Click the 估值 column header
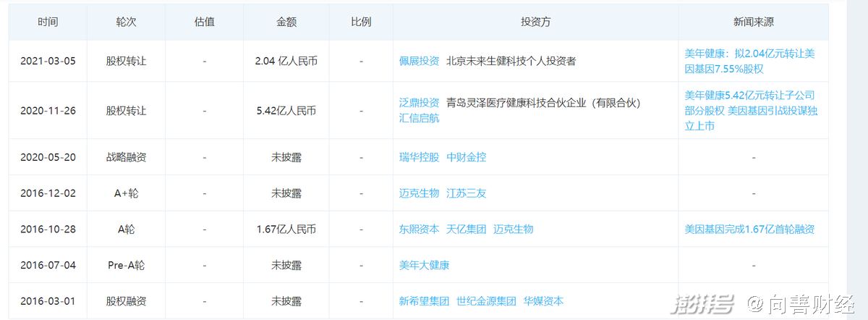 tap(205, 22)
